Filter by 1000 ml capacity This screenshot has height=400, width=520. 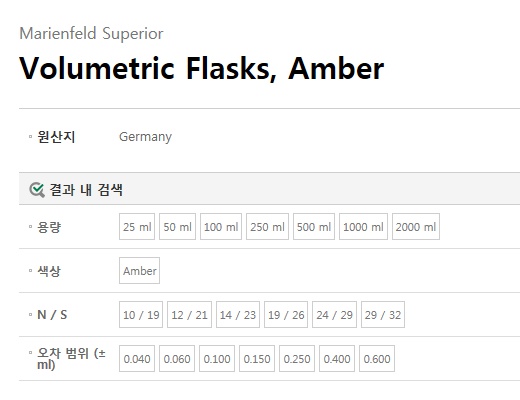[363, 227]
